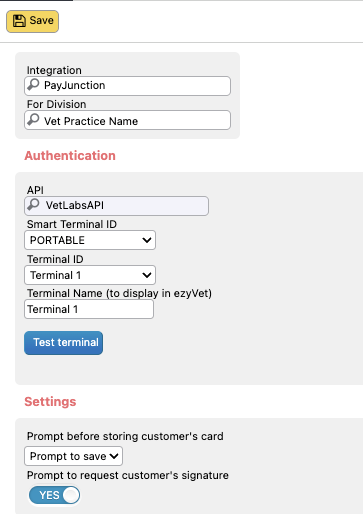Click the Authentication section heading

tap(70, 156)
